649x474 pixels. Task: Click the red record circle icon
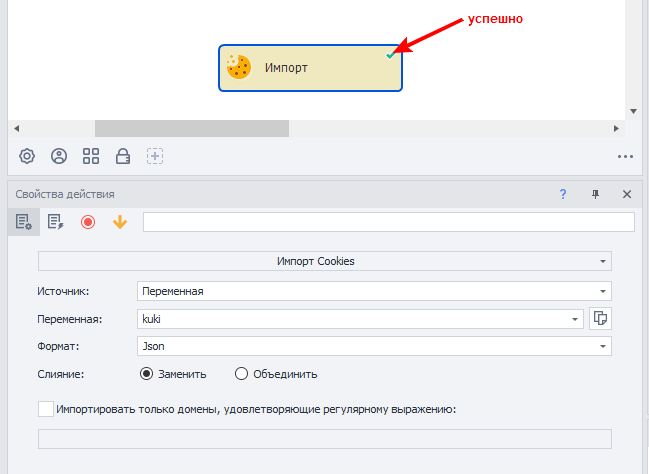click(x=88, y=222)
